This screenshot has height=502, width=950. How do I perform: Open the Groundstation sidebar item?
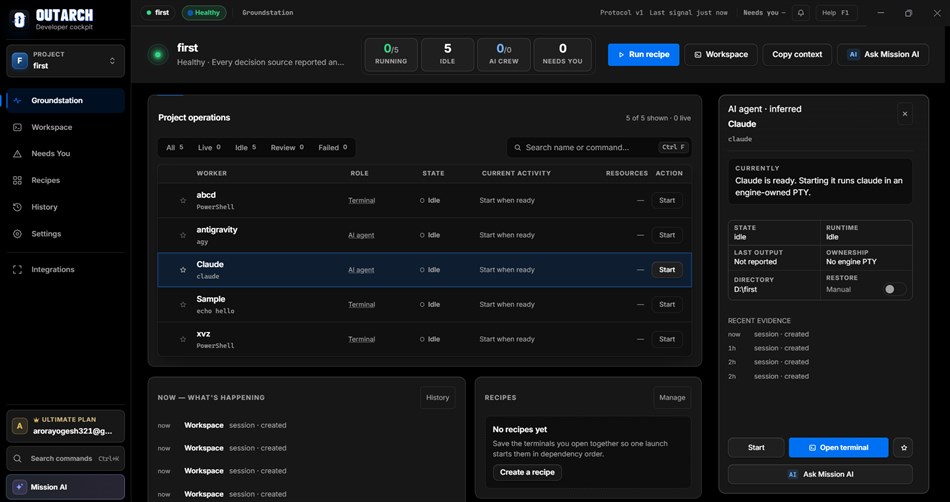click(65, 101)
